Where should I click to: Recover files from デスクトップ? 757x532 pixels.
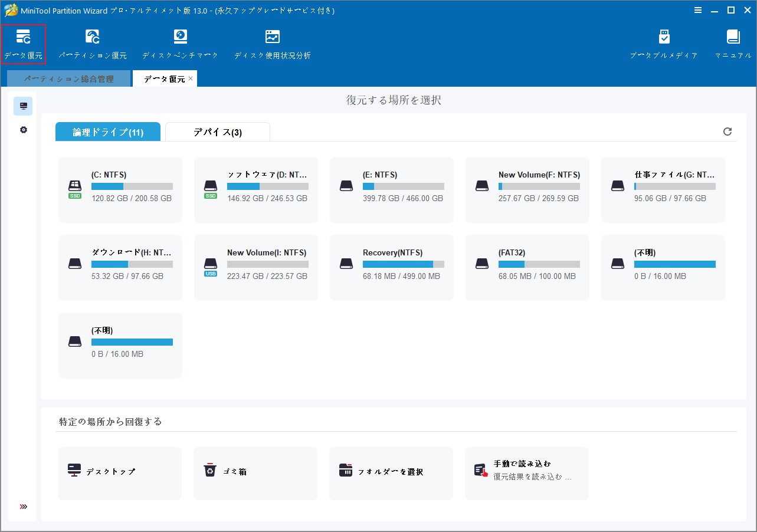119,473
